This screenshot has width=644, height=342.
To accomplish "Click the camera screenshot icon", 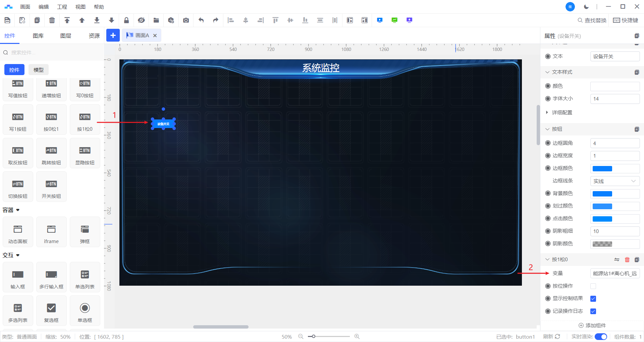I will point(186,20).
